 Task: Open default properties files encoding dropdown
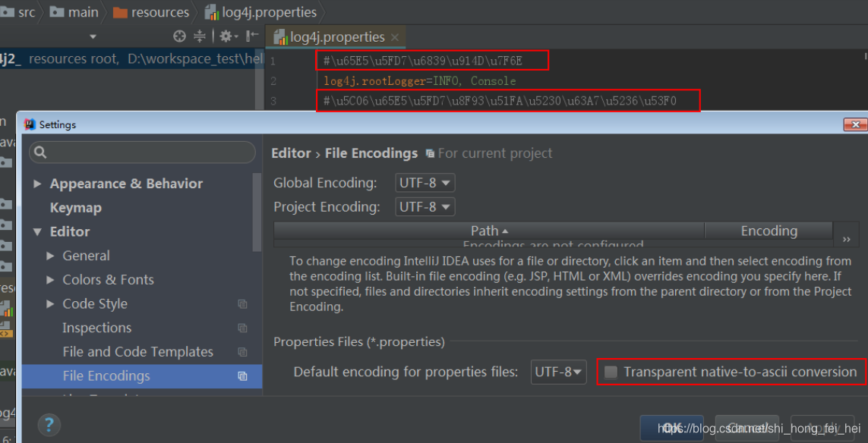point(559,372)
